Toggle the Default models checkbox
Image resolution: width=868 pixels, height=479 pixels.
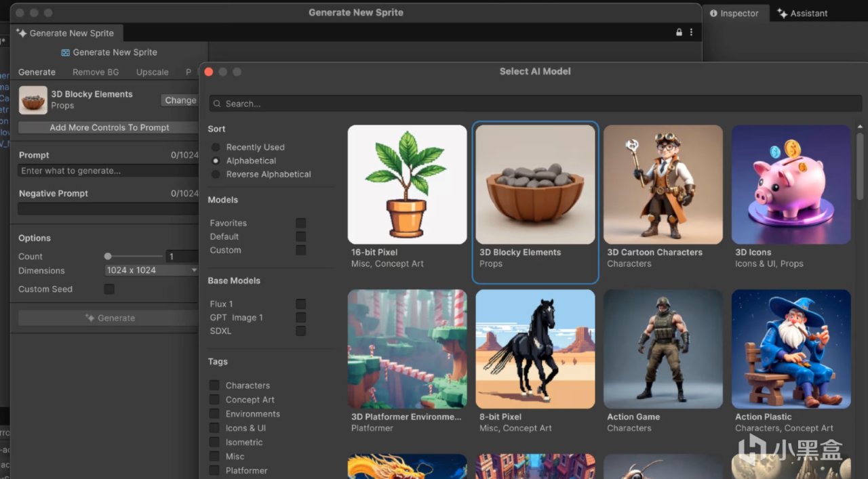[x=300, y=236]
